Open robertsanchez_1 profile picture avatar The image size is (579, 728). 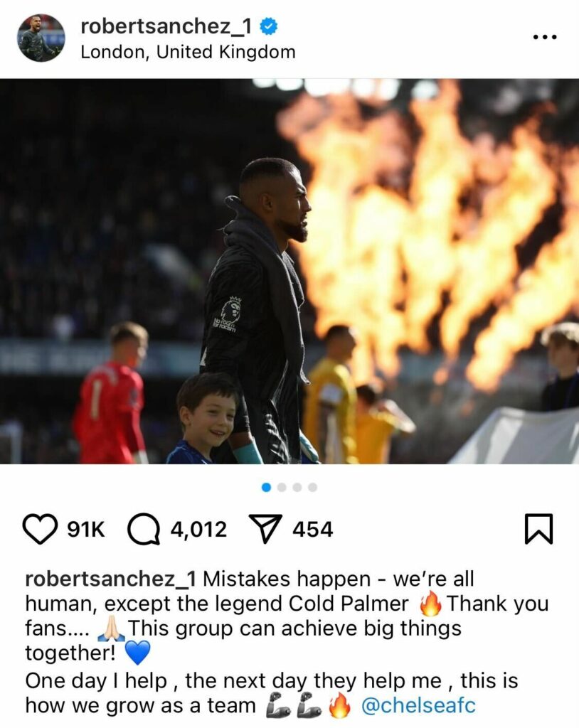pos(41,38)
